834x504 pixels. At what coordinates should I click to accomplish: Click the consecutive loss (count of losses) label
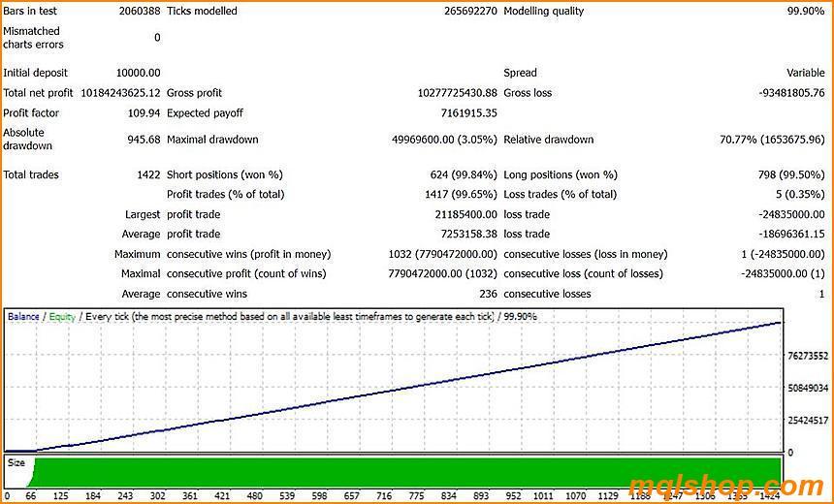584,273
